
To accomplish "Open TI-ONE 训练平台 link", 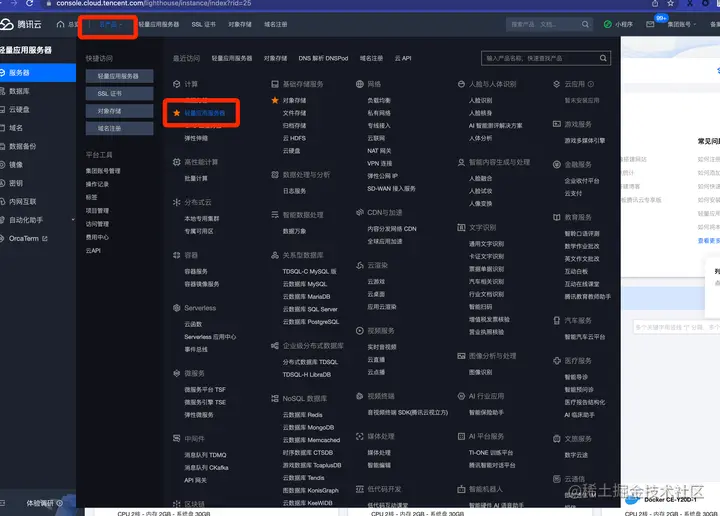I will [x=491, y=453].
